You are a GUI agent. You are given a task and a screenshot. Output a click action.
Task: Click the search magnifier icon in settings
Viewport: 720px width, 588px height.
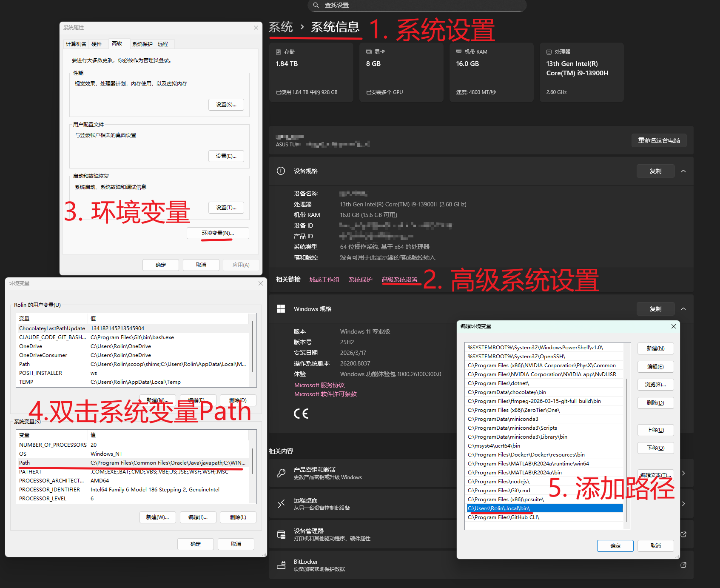[x=316, y=5]
